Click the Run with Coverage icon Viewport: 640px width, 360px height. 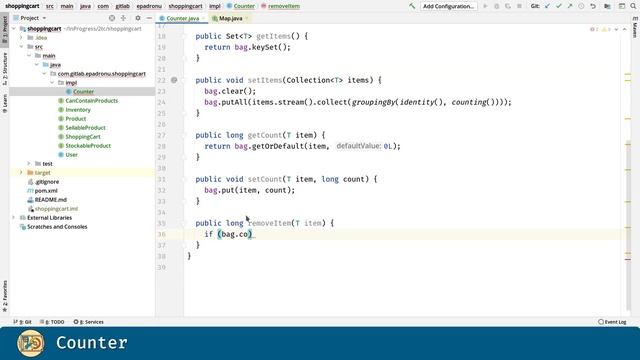tap(508, 6)
